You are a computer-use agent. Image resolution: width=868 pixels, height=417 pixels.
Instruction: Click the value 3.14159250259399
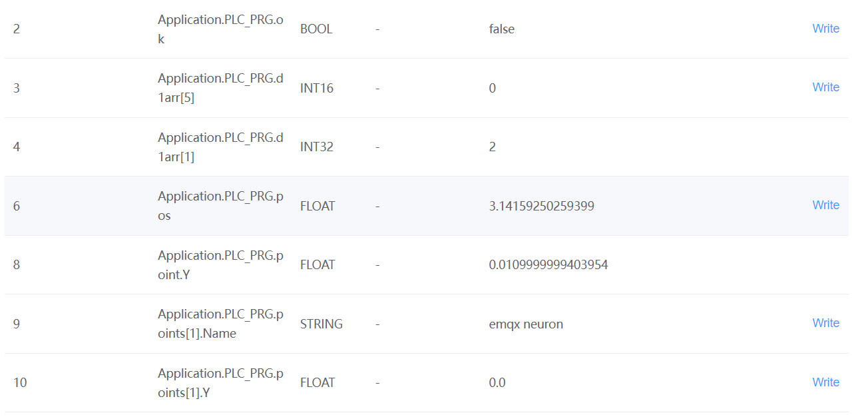click(541, 207)
